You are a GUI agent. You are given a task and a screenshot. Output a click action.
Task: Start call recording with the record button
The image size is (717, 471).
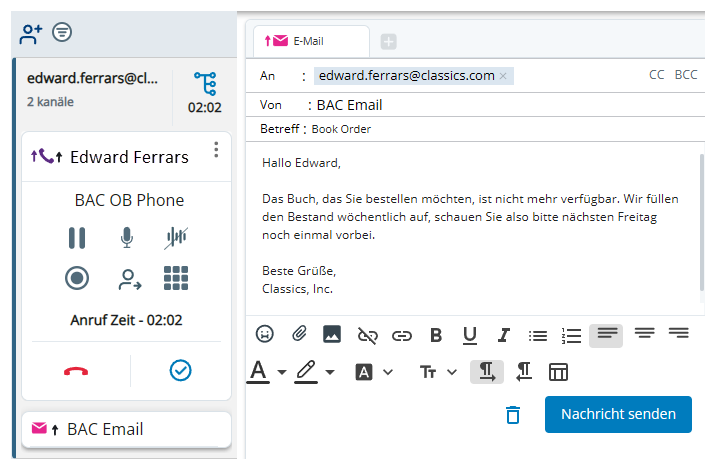pyautogui.click(x=77, y=278)
